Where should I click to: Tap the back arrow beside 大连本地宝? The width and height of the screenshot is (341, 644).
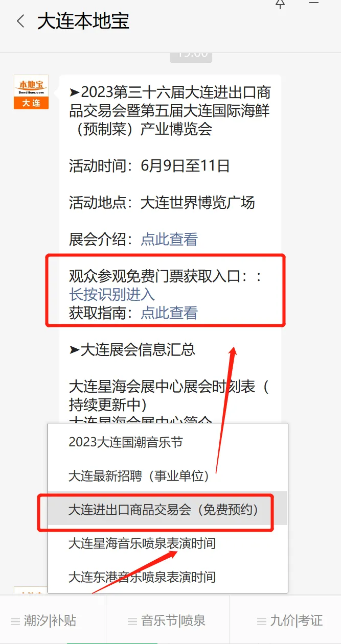click(20, 21)
